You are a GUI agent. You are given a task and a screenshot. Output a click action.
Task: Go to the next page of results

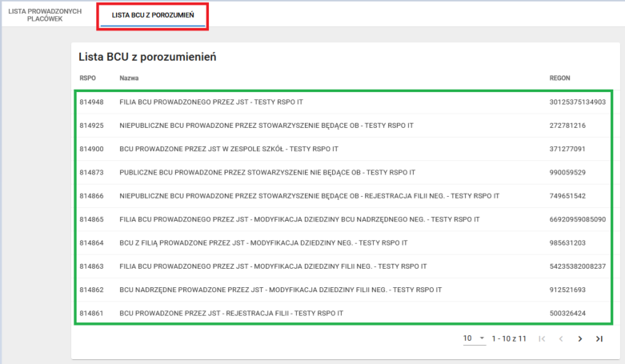(580, 339)
